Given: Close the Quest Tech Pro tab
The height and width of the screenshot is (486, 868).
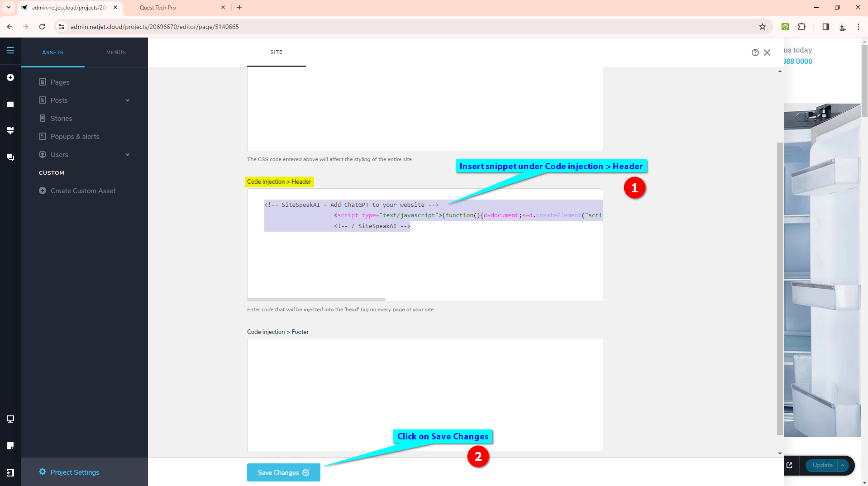Looking at the screenshot, I should point(223,7).
